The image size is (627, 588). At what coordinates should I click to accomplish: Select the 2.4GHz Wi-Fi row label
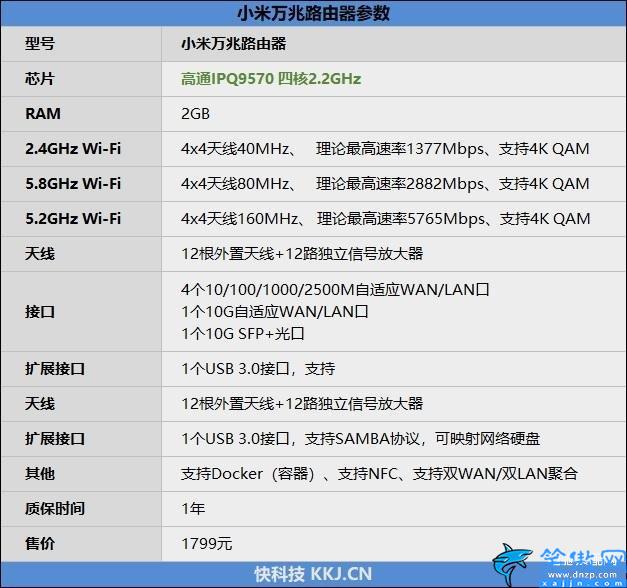(73, 149)
